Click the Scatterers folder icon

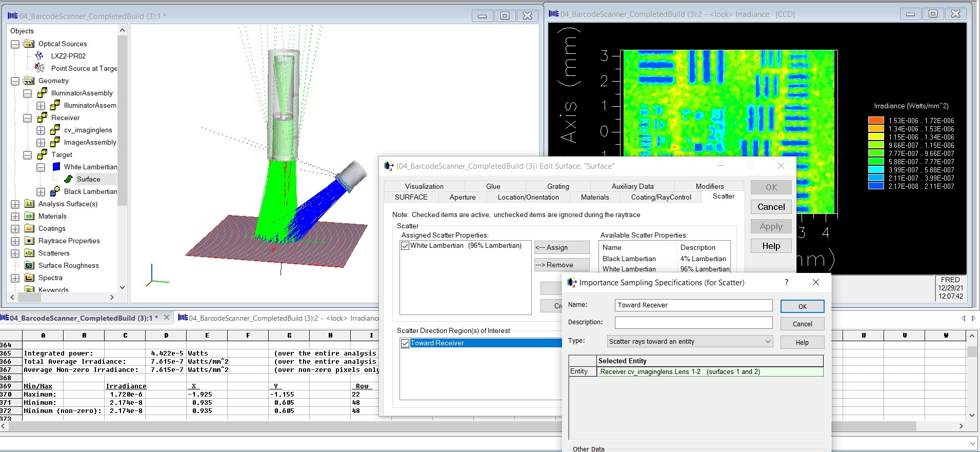pos(29,253)
